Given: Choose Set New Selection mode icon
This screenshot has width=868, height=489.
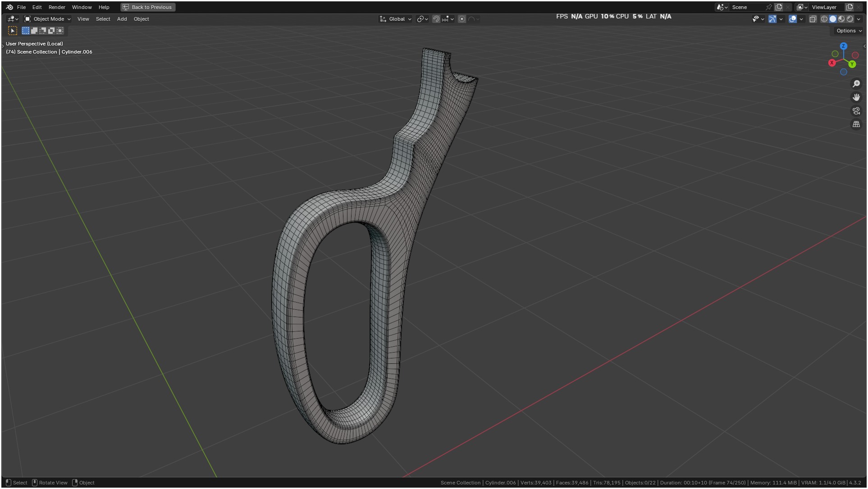Looking at the screenshot, I should [x=26, y=31].
